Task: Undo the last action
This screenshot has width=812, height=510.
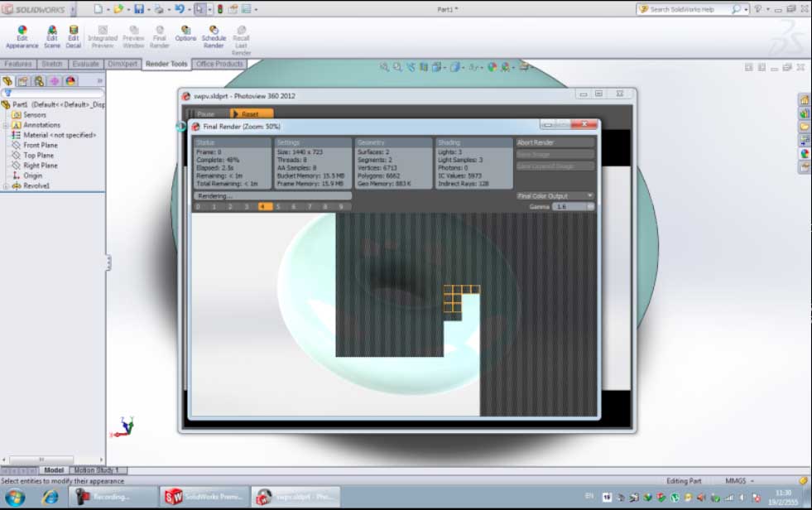Action: (179, 9)
